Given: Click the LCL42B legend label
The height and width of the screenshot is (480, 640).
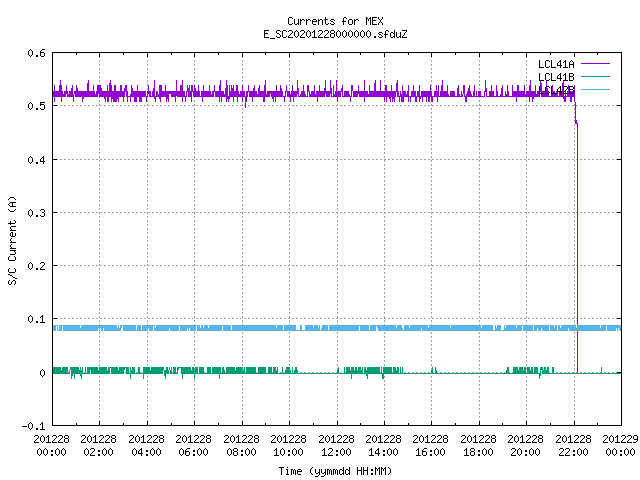Looking at the screenshot, I should point(556,90).
